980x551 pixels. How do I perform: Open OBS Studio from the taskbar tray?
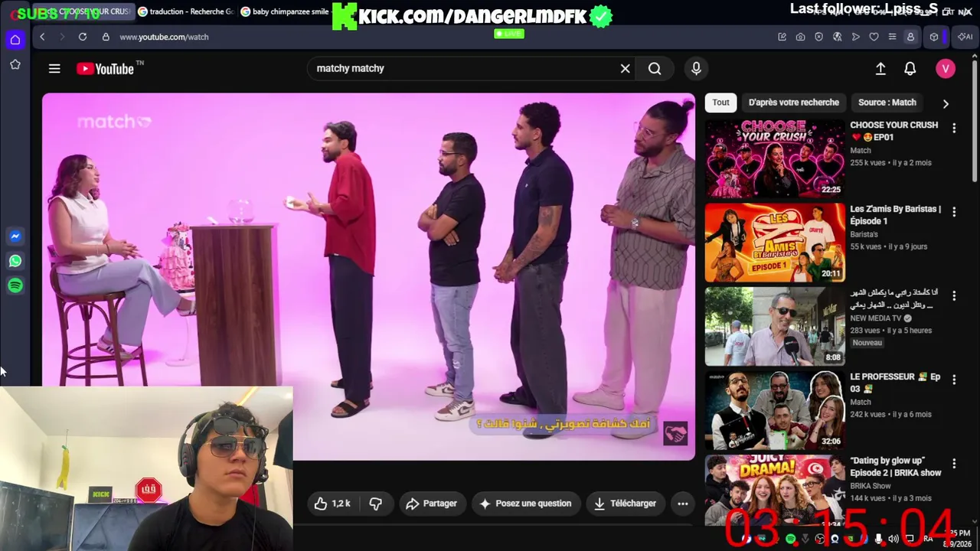(820, 540)
